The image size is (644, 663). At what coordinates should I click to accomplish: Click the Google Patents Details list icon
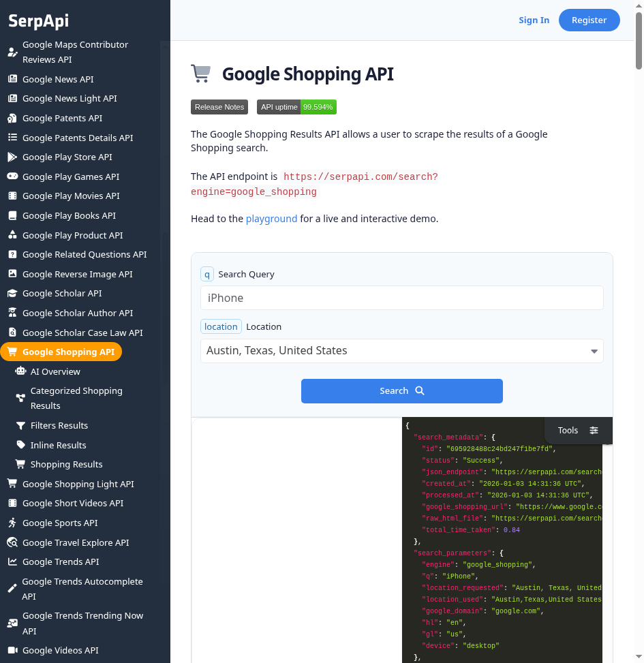click(13, 138)
